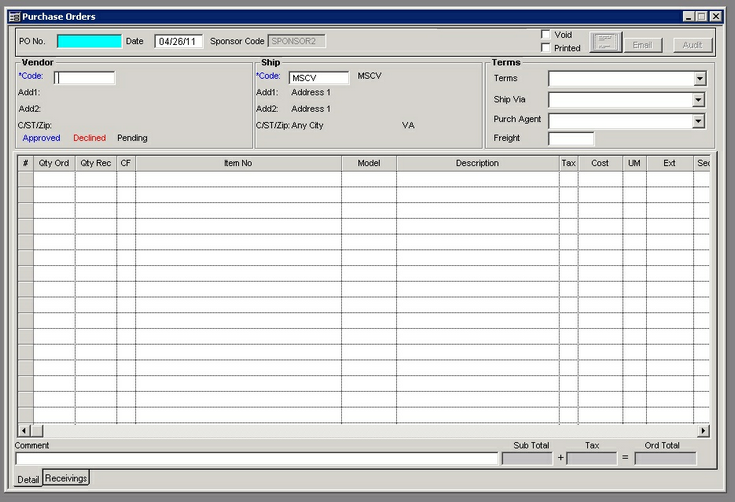Screen dimensions: 735x502
Task: Click the Audit button
Action: point(692,45)
